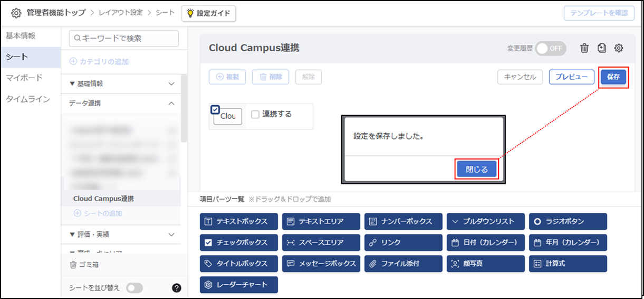644x299 pixels.
Task: Click the 削除 button
Action: 271,77
